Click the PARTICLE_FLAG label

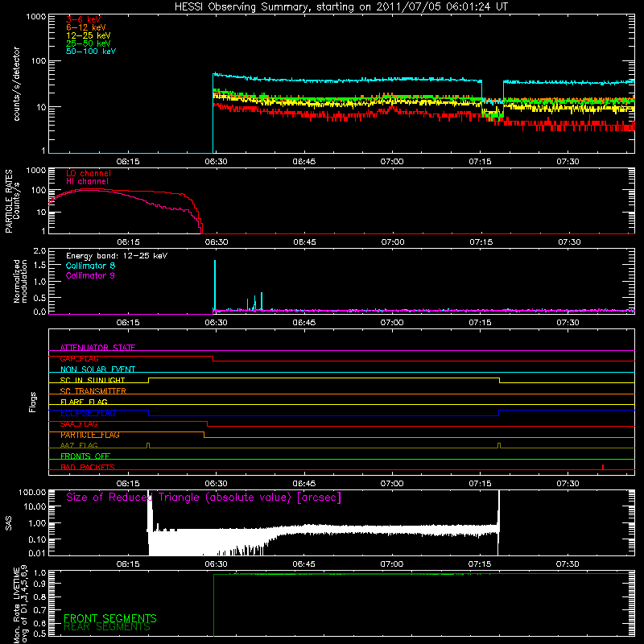point(90,435)
